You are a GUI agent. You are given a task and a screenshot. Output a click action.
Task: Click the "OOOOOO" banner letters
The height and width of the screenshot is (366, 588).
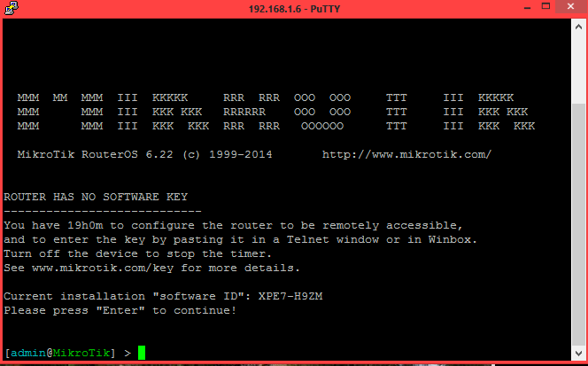click(322, 126)
